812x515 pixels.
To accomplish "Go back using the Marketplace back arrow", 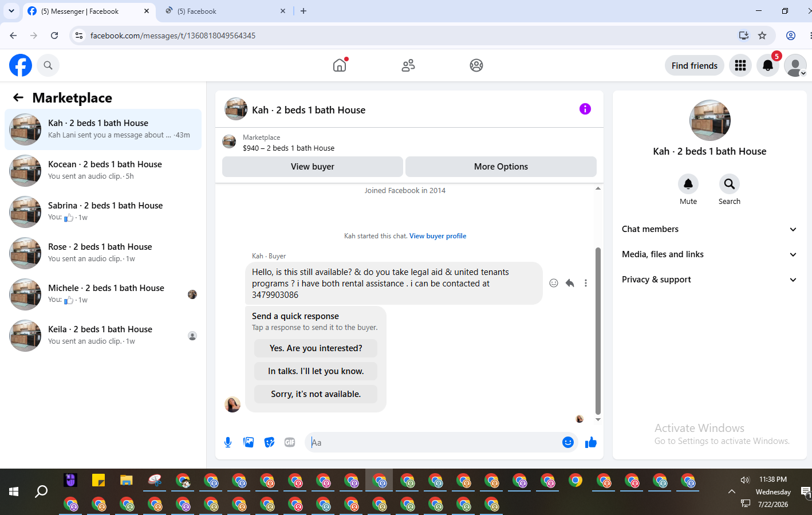I will click(18, 97).
